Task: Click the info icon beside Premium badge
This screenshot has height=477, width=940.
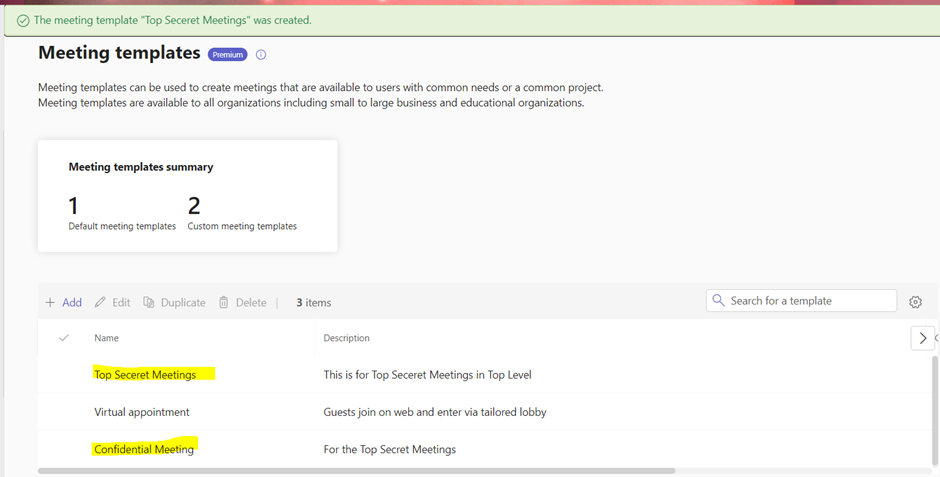Action: point(261,55)
